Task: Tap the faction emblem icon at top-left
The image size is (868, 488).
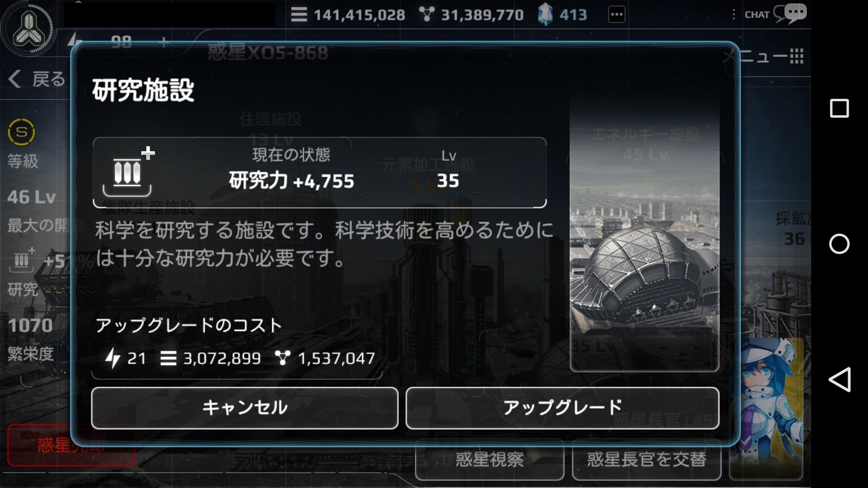Action: [28, 28]
